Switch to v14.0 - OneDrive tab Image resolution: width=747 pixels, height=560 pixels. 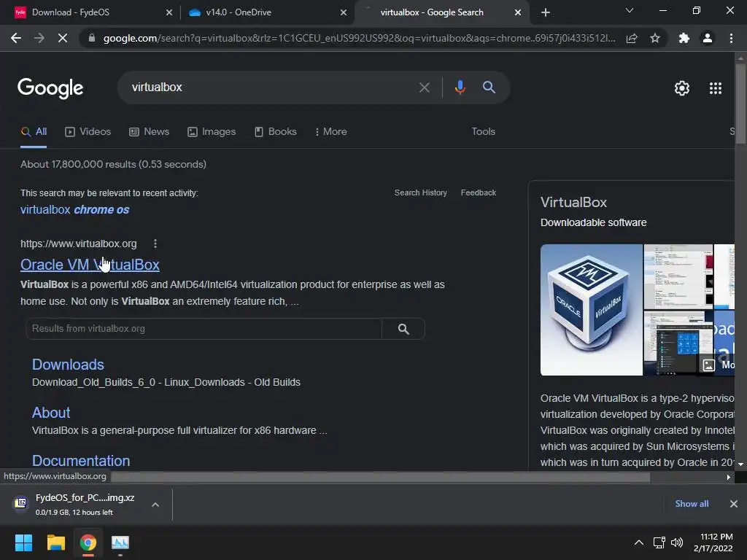click(x=267, y=12)
